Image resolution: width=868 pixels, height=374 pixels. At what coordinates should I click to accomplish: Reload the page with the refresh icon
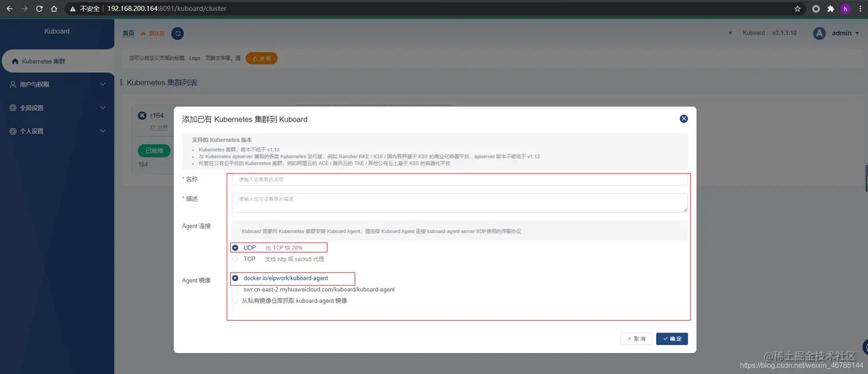pos(39,9)
